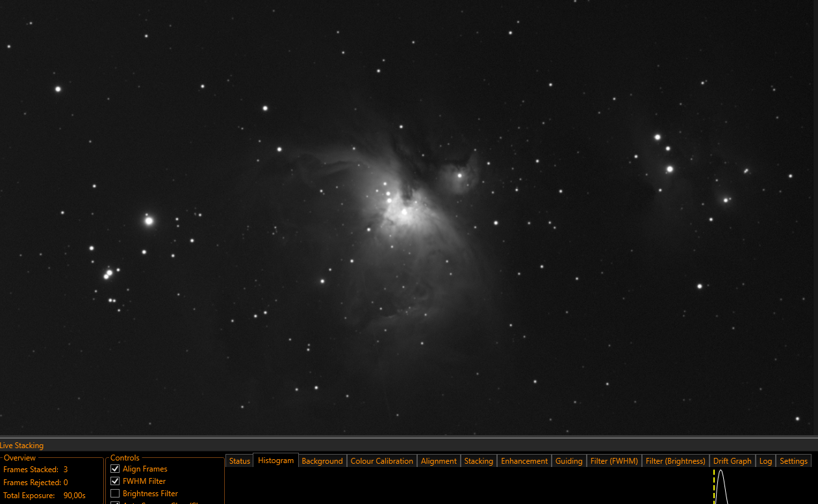The image size is (818, 504).
Task: Show the Enhancement tab
Action: coord(524,461)
